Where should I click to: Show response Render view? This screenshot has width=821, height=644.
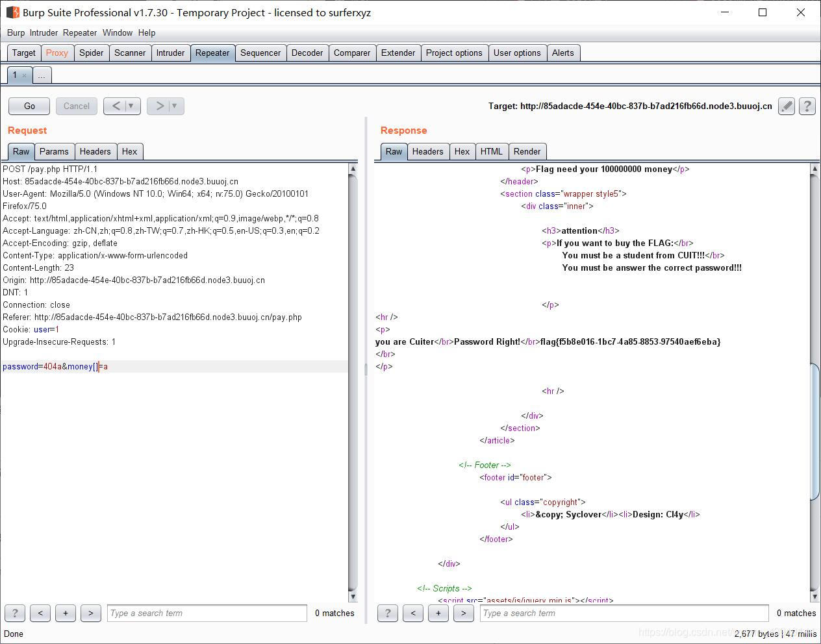(527, 151)
